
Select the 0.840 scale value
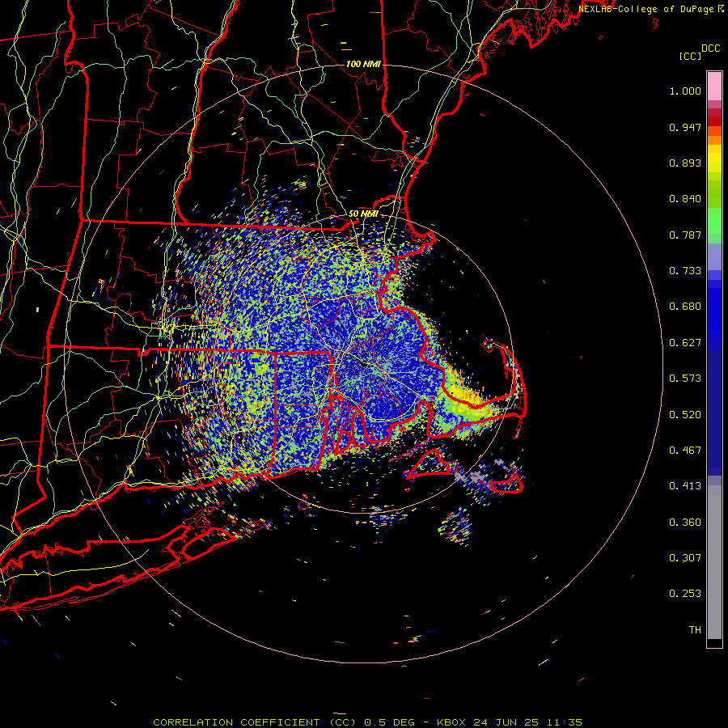685,199
